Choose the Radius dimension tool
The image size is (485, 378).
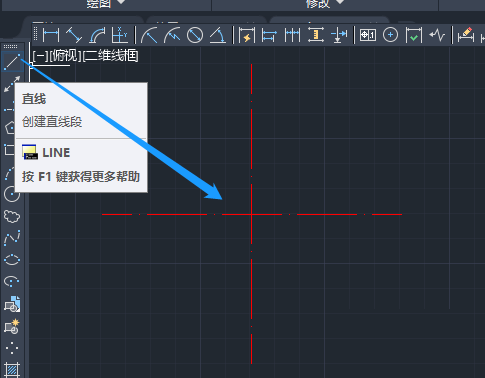[x=149, y=35]
